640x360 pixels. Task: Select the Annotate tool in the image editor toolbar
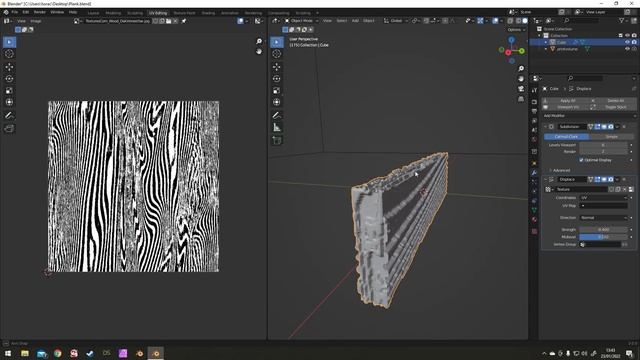coord(9,116)
